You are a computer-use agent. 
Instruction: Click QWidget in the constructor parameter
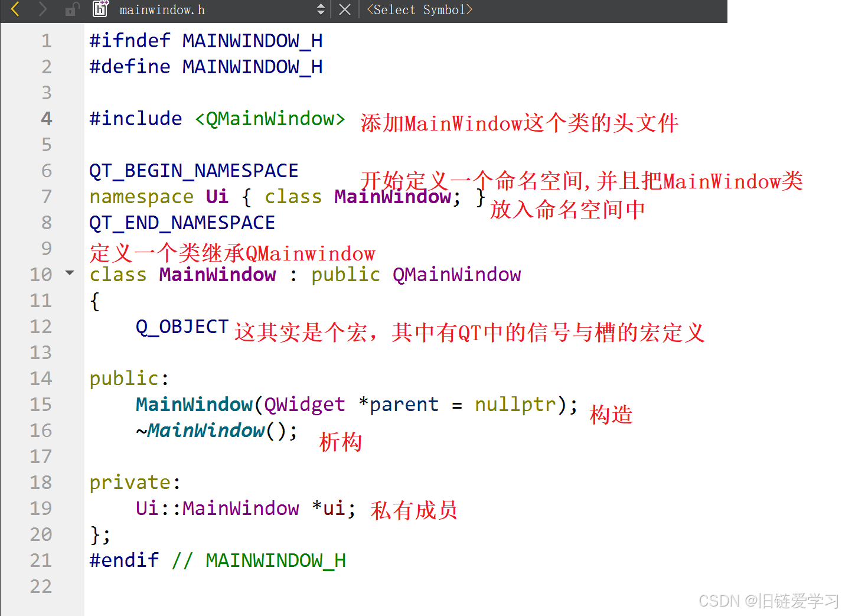click(x=305, y=405)
